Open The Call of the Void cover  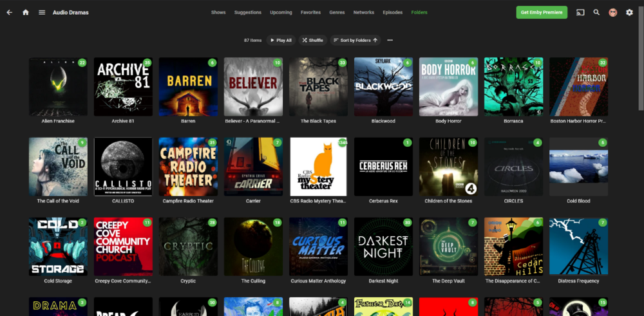coord(58,167)
